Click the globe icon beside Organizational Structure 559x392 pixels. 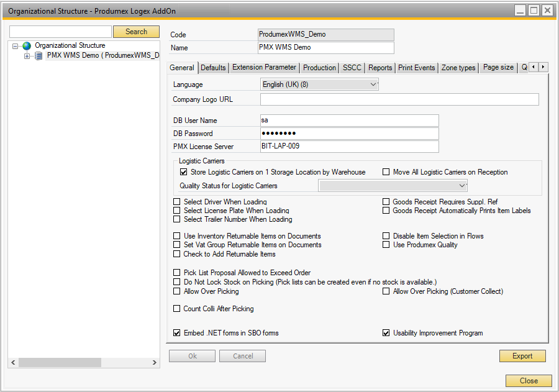[26, 45]
